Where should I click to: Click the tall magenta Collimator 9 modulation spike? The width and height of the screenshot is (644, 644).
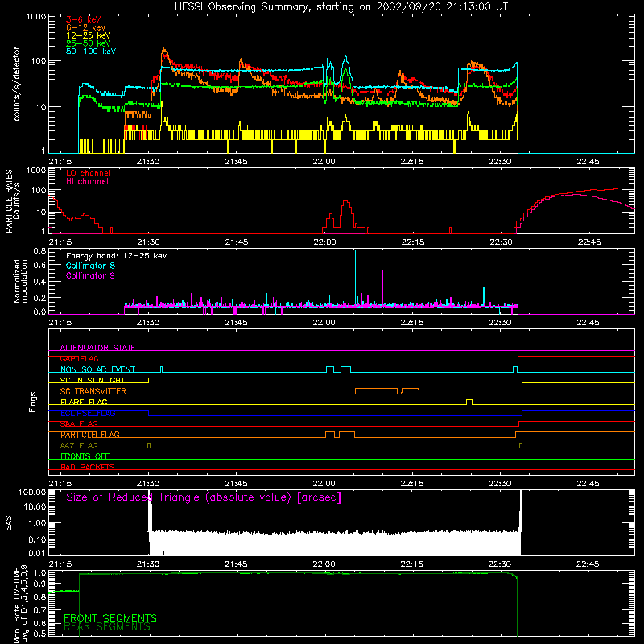(x=383, y=287)
